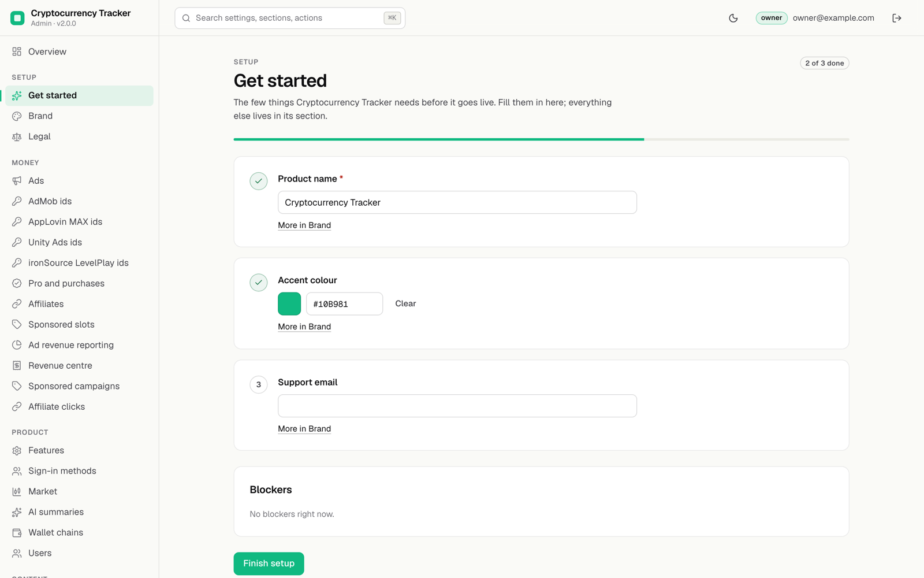Click the Product name text field
The width and height of the screenshot is (924, 578).
point(457,202)
